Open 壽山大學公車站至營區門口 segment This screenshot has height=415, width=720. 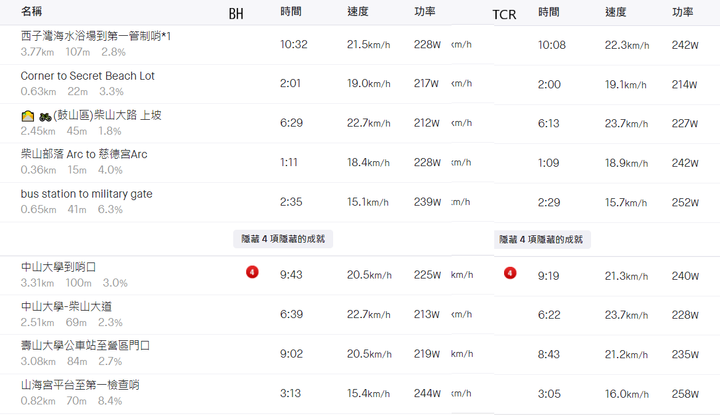[x=85, y=345]
